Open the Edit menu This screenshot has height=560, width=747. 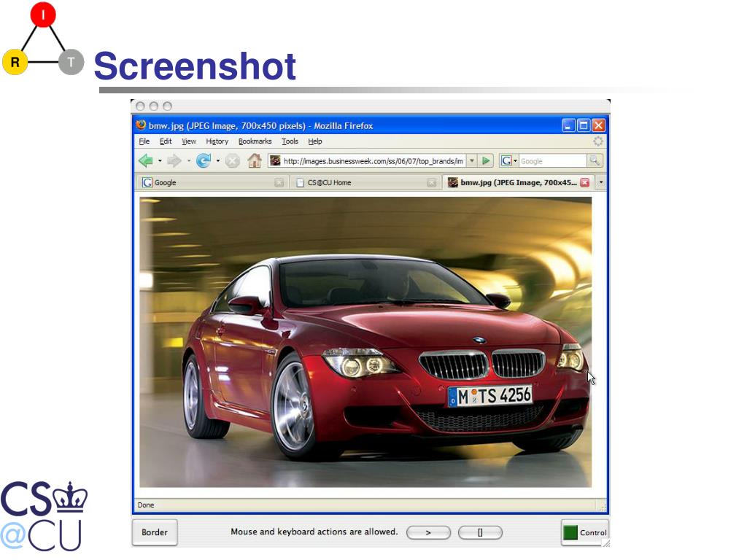[166, 141]
